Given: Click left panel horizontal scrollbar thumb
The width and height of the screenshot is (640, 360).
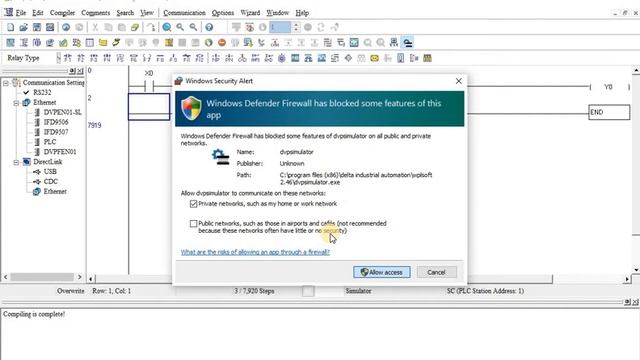Looking at the screenshot, I should (41, 277).
